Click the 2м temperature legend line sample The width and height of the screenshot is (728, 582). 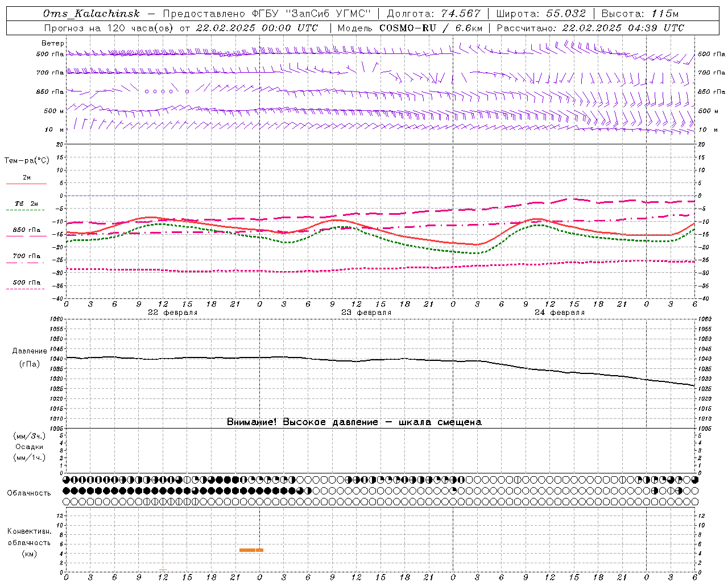pos(26,184)
